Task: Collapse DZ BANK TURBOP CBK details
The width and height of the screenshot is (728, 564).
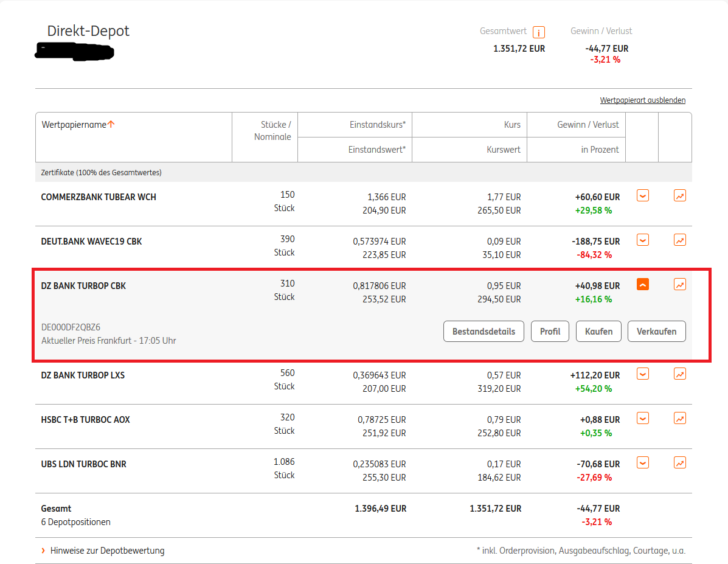Action: pyautogui.click(x=643, y=284)
